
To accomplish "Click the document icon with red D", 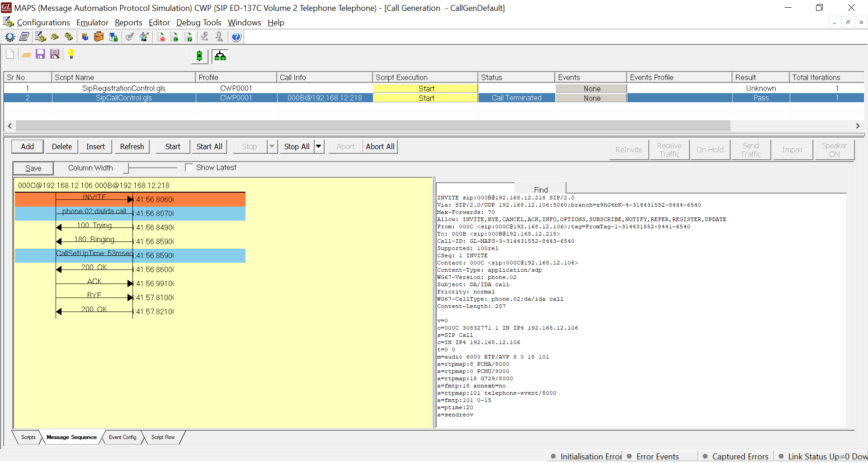I will pos(161,37).
